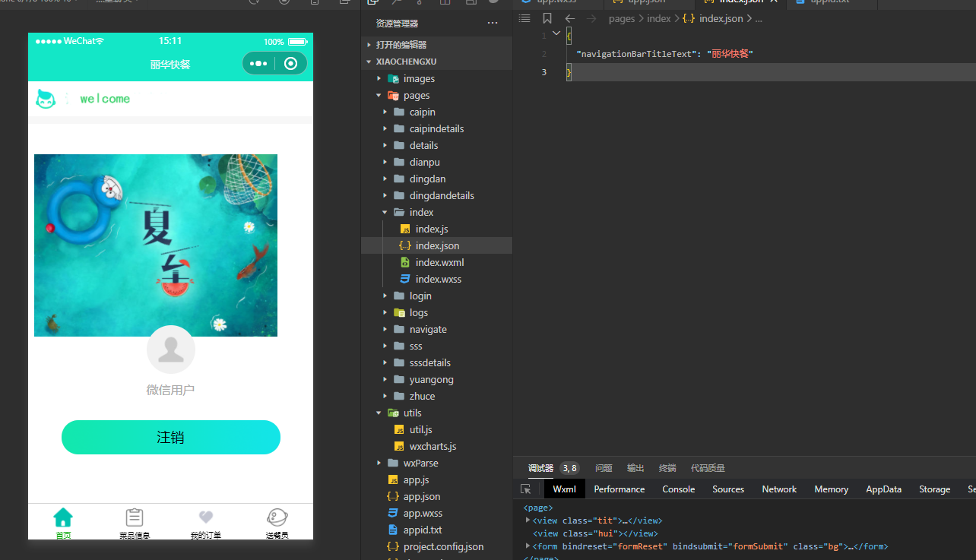976x560 pixels.
Task: Expand the wxParse folder
Action: (379, 463)
